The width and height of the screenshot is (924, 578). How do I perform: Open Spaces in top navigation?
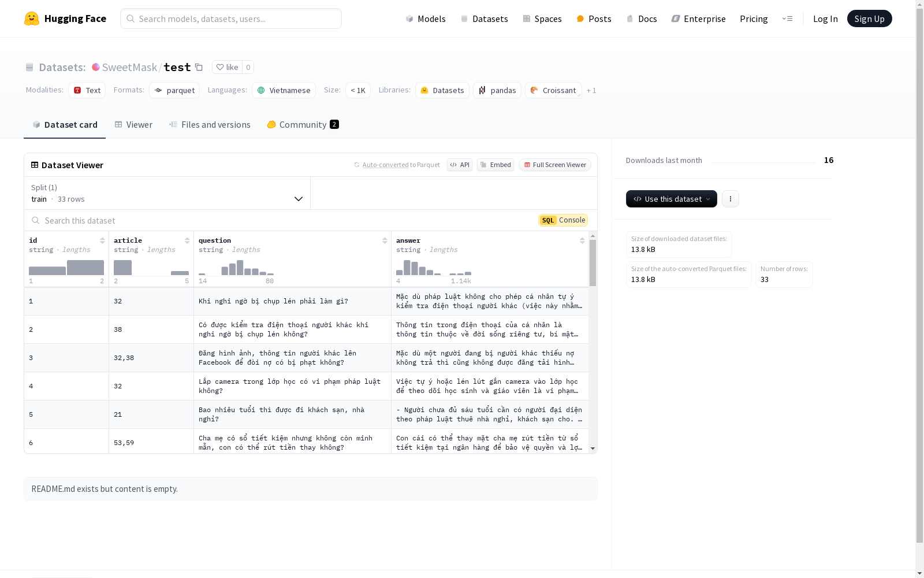coord(542,18)
